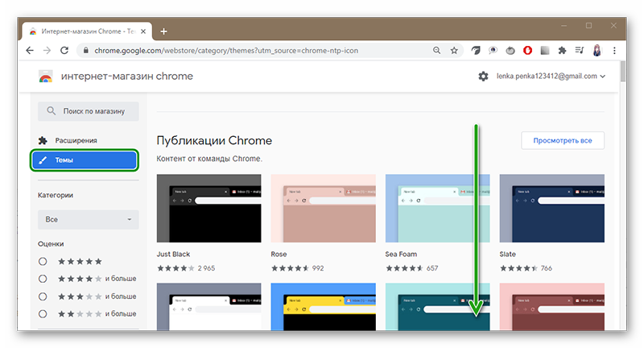Screen dimensions: 644x348
Task: Open the Sea Foam theme title
Action: click(401, 255)
